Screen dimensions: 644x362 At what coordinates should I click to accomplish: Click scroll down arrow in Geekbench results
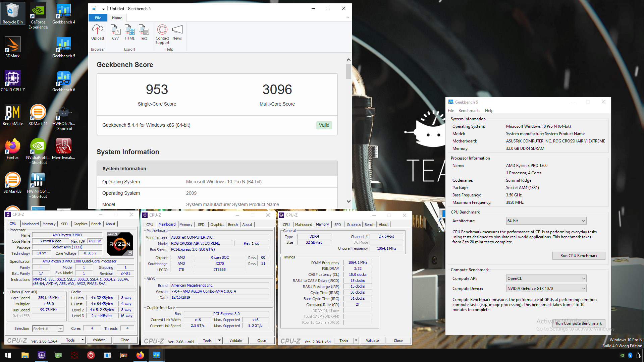pyautogui.click(x=348, y=201)
